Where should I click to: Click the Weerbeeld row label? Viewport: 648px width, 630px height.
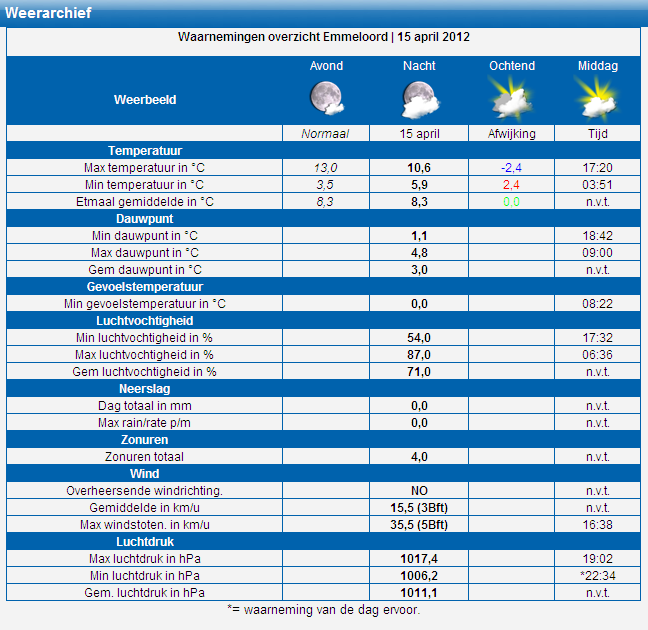[144, 100]
